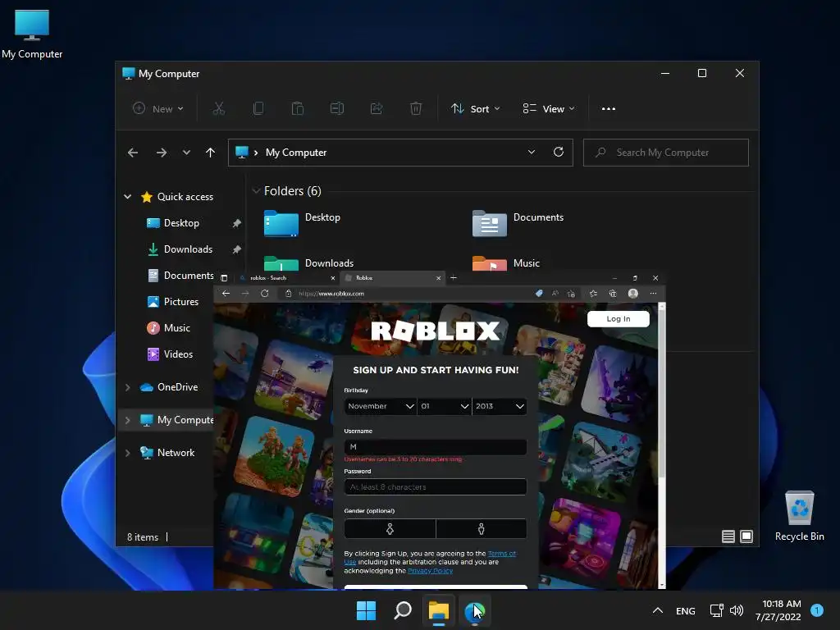The width and height of the screenshot is (840, 630).
Task: Close the roblox - Search tab
Action: [333, 278]
